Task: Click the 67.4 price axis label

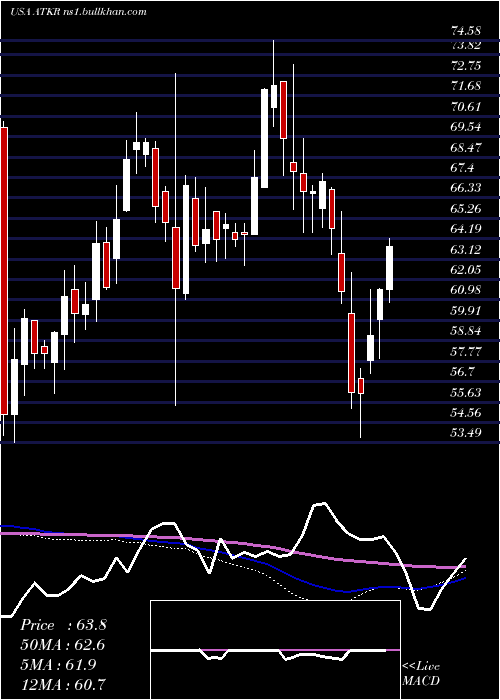Action: [462, 167]
